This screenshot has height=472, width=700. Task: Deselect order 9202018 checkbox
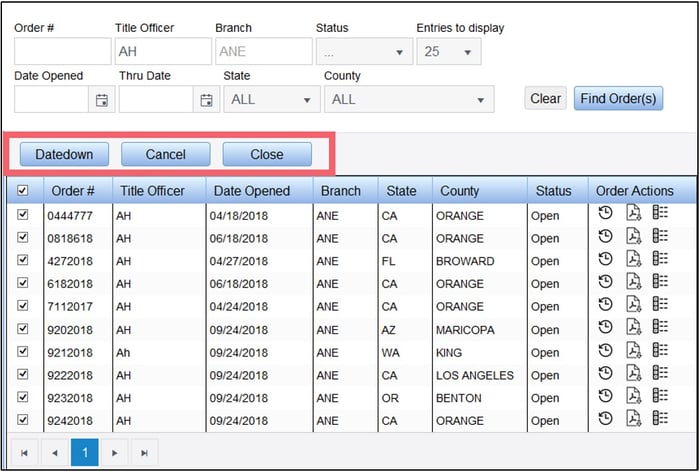tap(22, 329)
